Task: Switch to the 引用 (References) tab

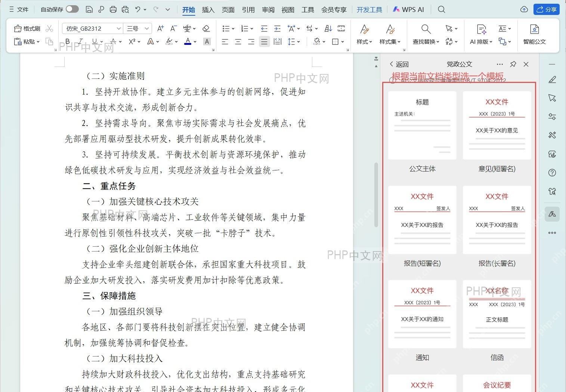Action: click(248, 10)
